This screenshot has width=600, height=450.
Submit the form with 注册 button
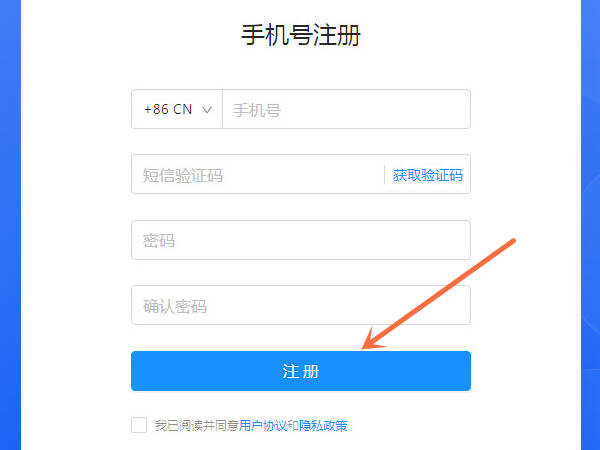tap(301, 371)
